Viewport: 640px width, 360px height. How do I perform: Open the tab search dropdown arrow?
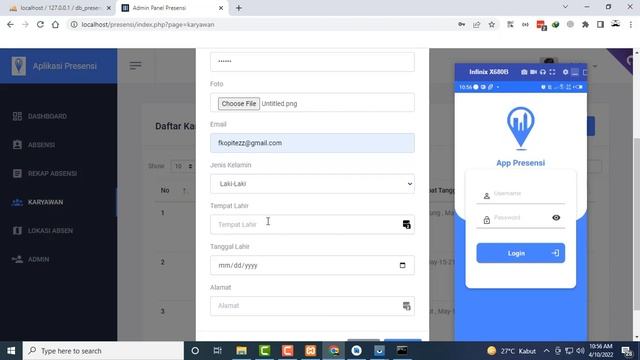(x=565, y=7)
